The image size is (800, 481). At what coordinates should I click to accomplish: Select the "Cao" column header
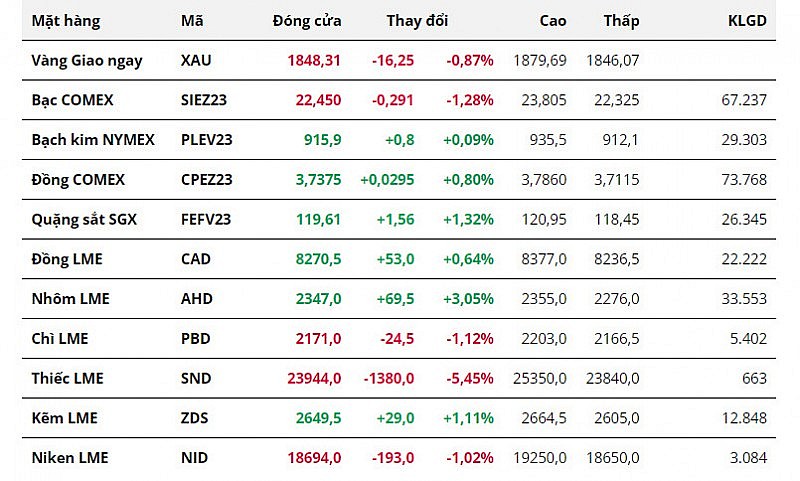(552, 20)
